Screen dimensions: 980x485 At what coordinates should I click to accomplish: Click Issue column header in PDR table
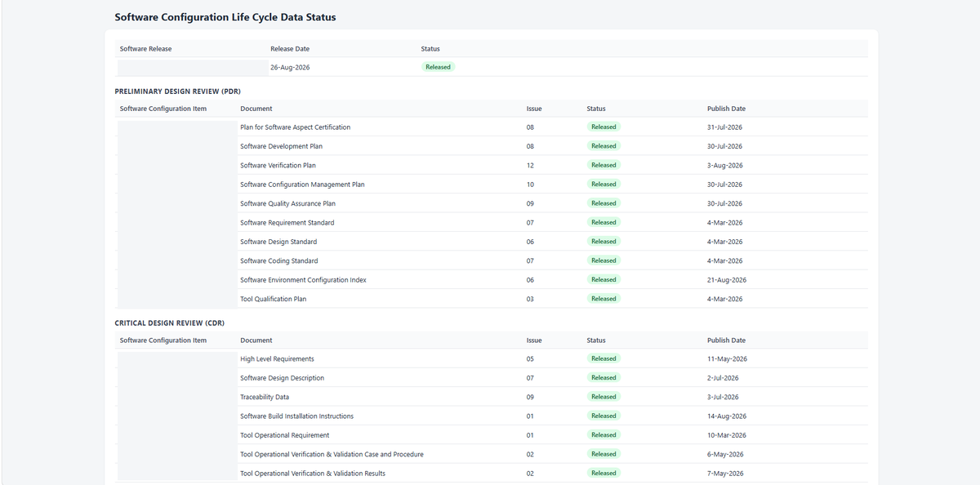534,109
